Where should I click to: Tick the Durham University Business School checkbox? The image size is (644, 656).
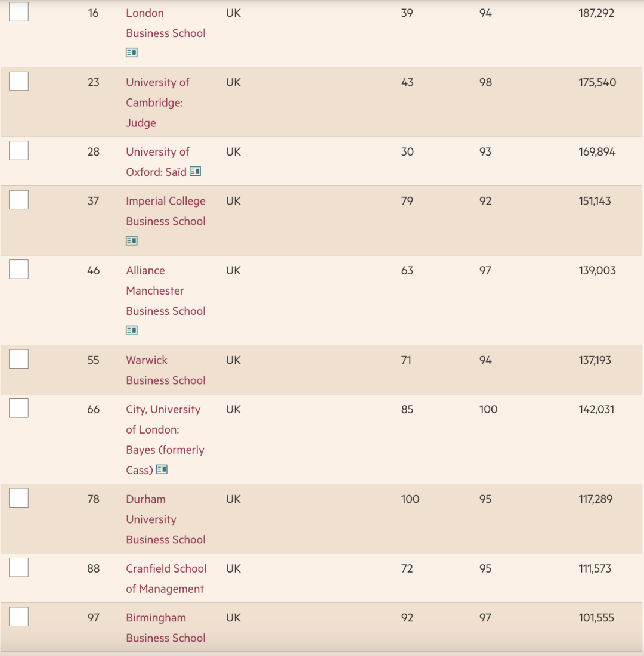coord(18,498)
